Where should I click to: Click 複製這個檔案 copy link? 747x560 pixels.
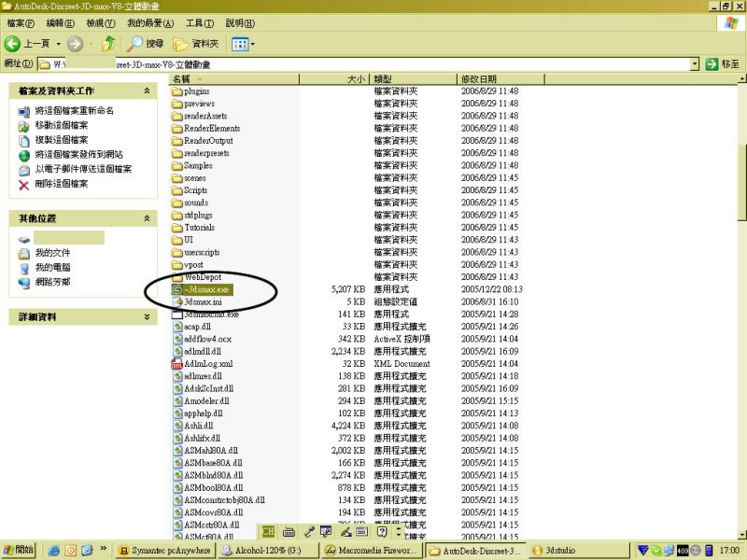coord(61,139)
